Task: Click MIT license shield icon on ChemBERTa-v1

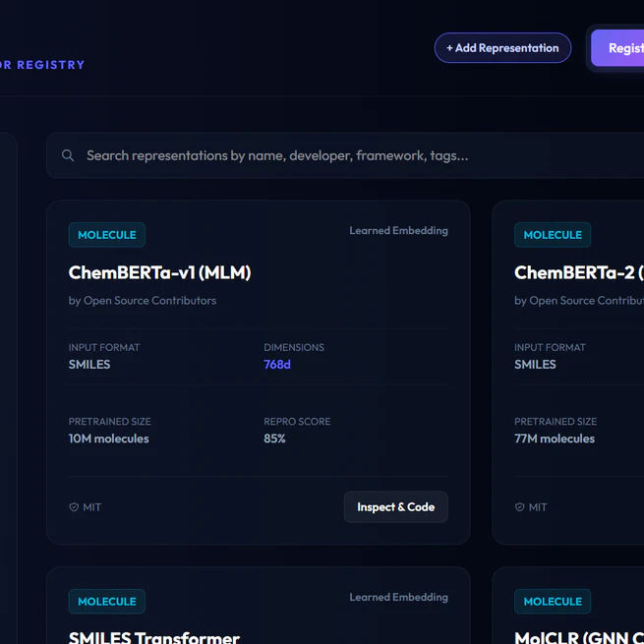Action: [x=74, y=507]
